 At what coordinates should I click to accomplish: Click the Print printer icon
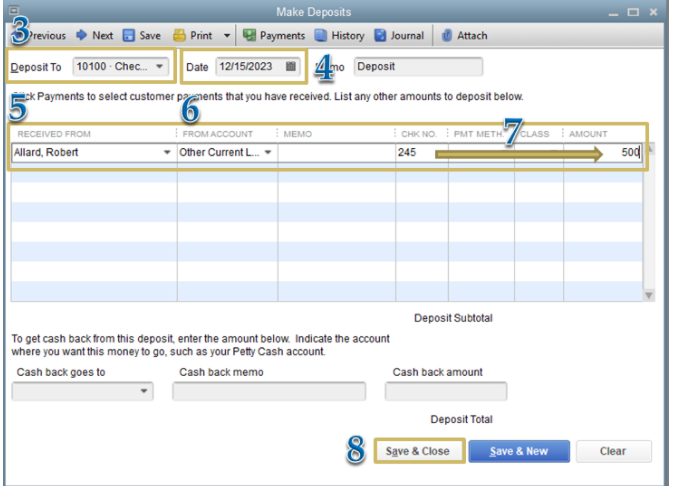tap(179, 35)
